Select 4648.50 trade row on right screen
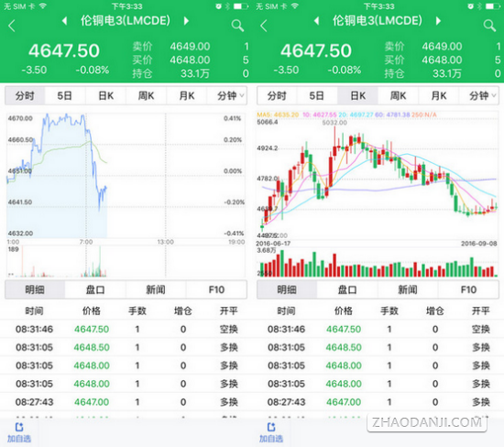This screenshot has width=504, height=447. point(378,347)
